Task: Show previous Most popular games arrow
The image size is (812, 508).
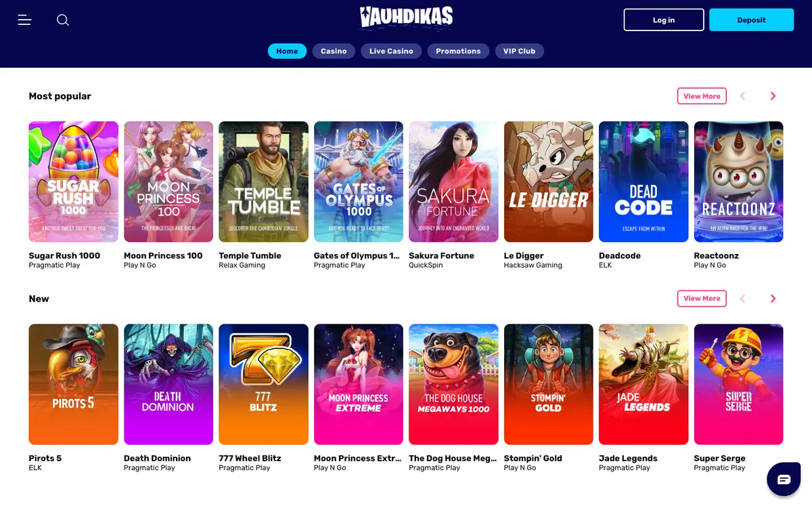Action: [x=742, y=96]
